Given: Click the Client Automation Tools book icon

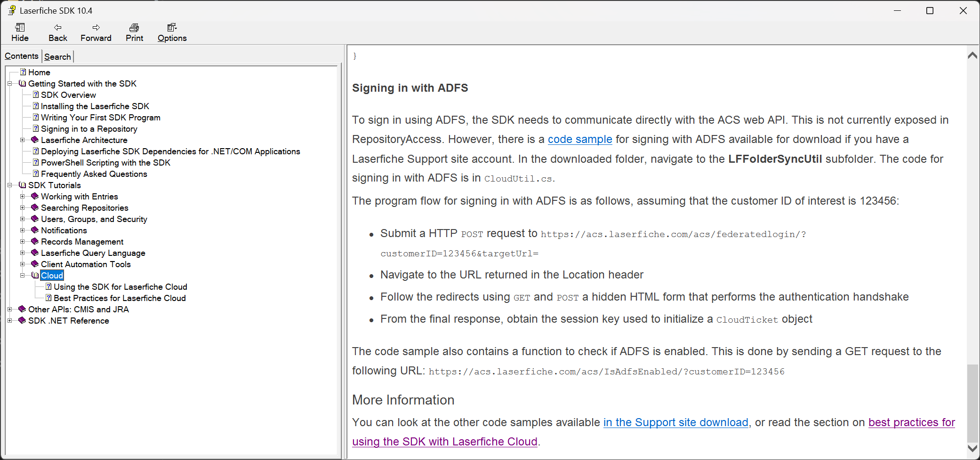Looking at the screenshot, I should [35, 264].
